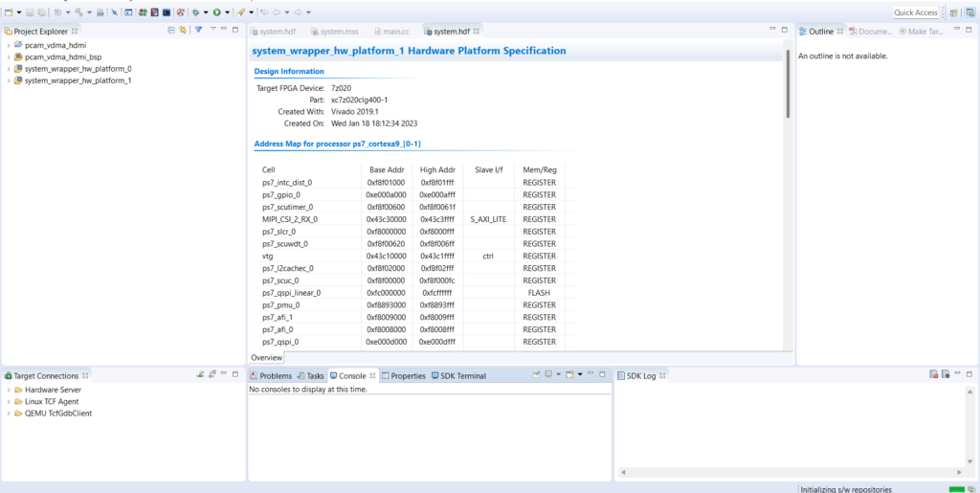Open the Run button dropdown arrow
980x493 pixels.
pyautogui.click(x=227, y=12)
